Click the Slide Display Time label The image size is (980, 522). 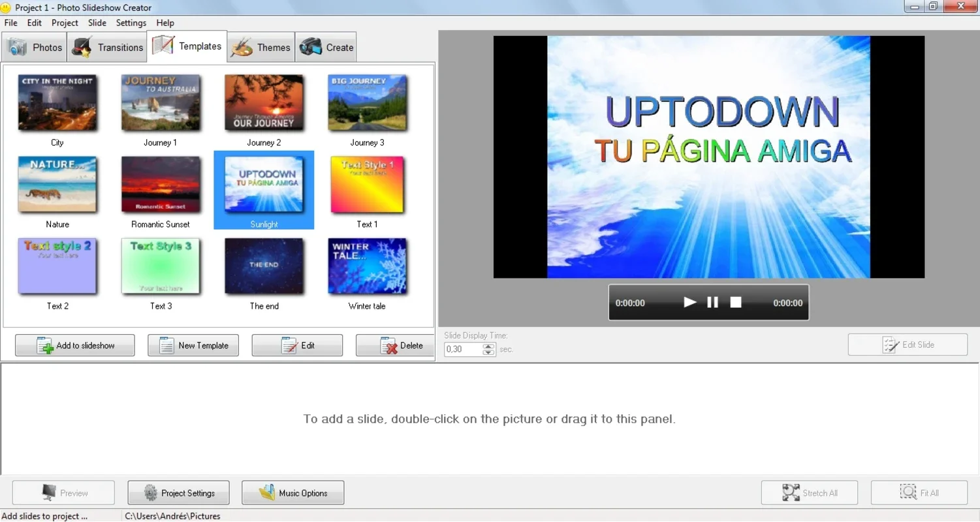point(476,335)
